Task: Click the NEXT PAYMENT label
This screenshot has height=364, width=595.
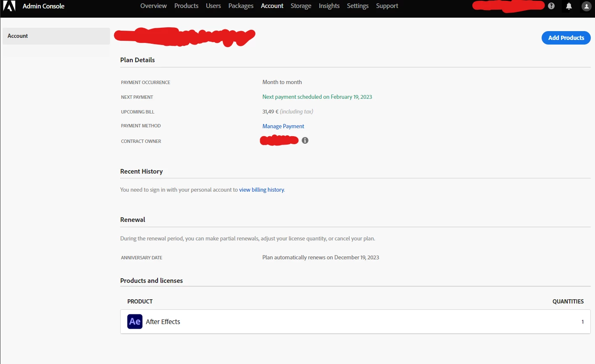Action: click(137, 97)
